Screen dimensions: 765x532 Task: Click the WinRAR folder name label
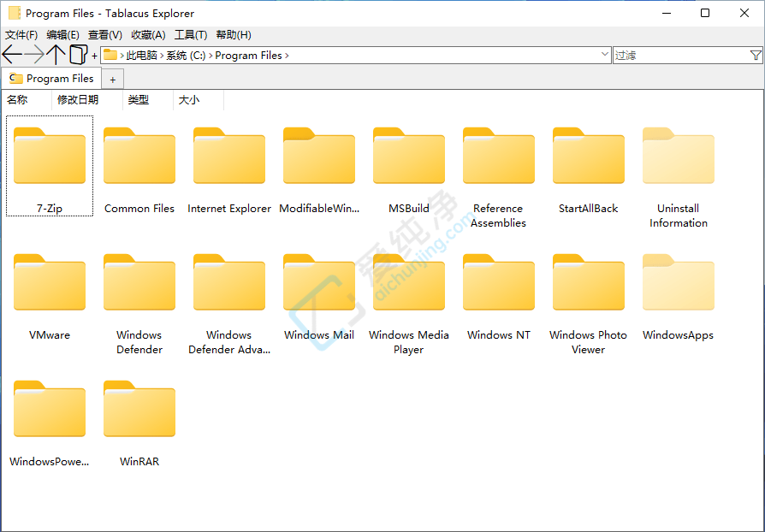click(x=139, y=462)
